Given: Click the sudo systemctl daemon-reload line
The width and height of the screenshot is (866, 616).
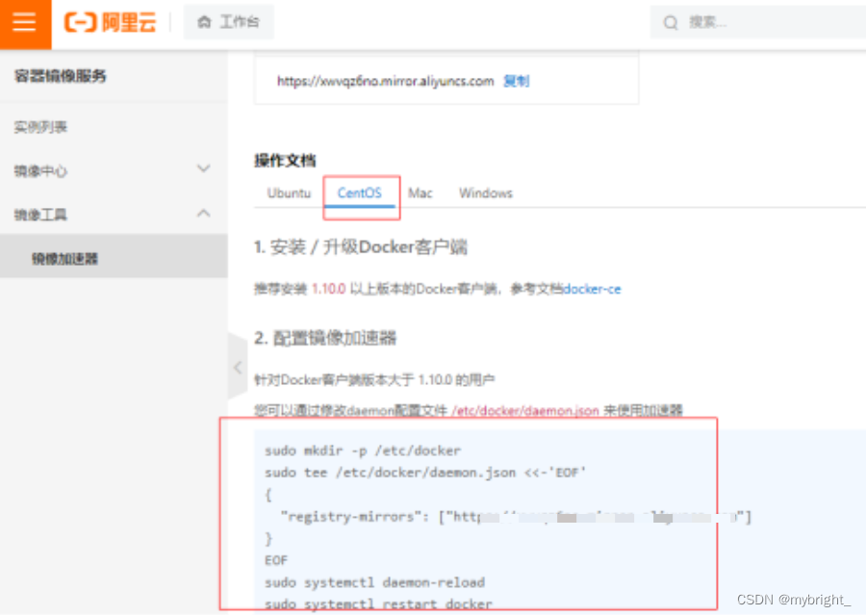Looking at the screenshot, I should pyautogui.click(x=375, y=582).
